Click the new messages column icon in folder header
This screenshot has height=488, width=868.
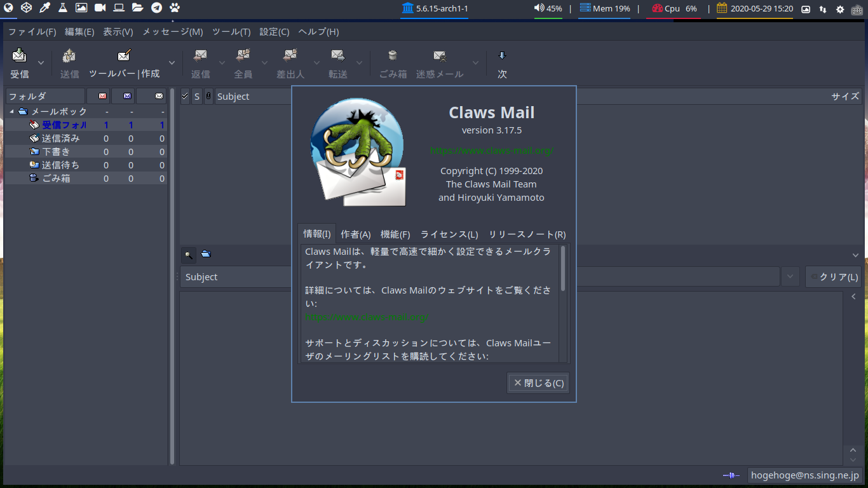(102, 96)
